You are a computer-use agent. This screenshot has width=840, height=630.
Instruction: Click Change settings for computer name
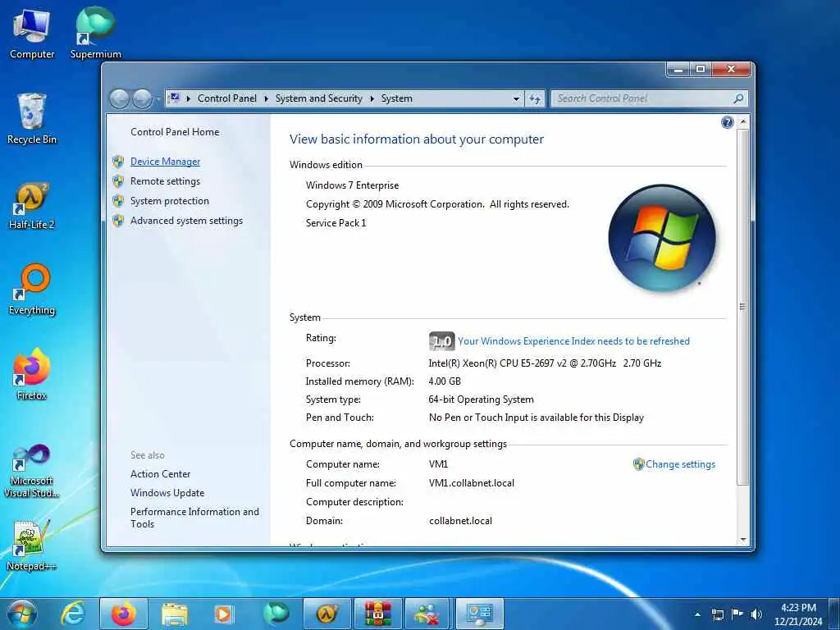click(680, 464)
